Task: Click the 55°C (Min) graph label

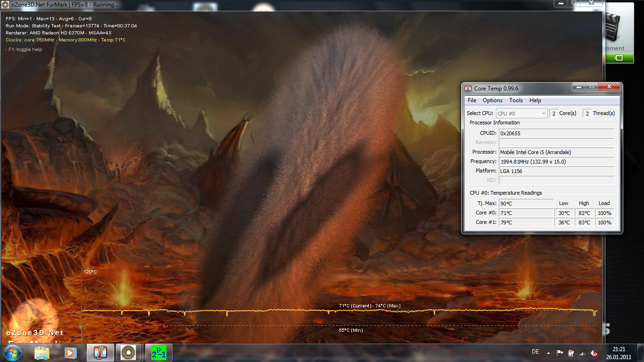Action: click(x=351, y=330)
